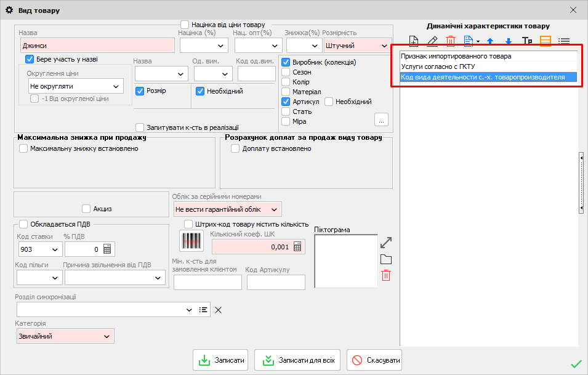Click the Скасувати cancel button
The image size is (588, 375).
[x=374, y=360]
